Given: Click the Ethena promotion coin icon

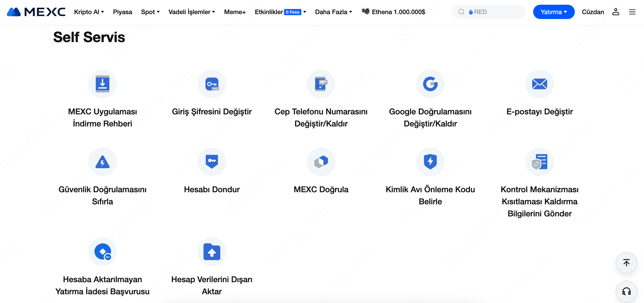Looking at the screenshot, I should pyautogui.click(x=365, y=11).
